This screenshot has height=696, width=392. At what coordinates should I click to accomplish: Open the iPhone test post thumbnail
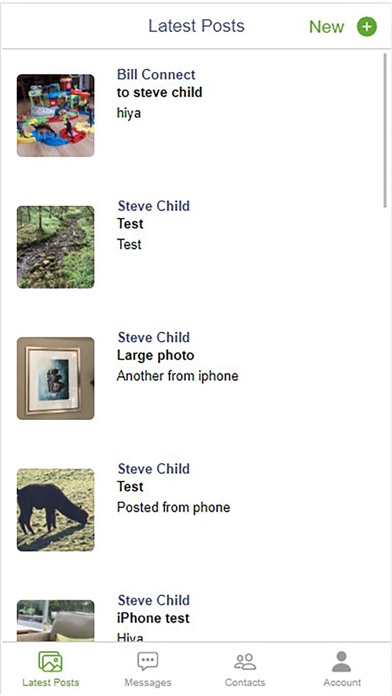click(55, 621)
